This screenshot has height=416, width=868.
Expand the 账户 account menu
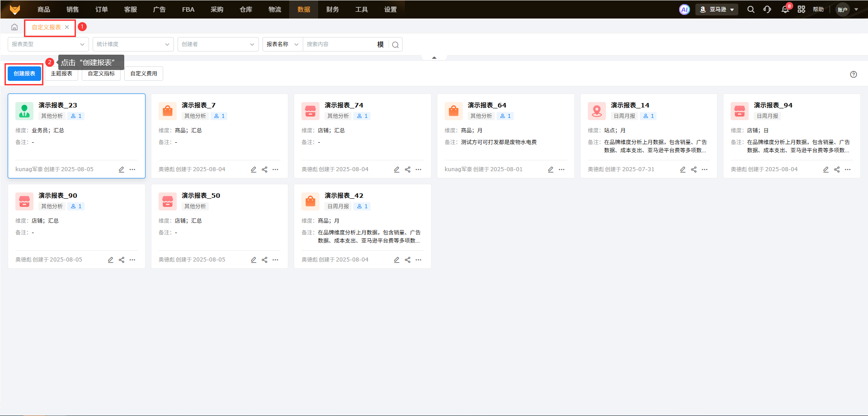pyautogui.click(x=847, y=9)
